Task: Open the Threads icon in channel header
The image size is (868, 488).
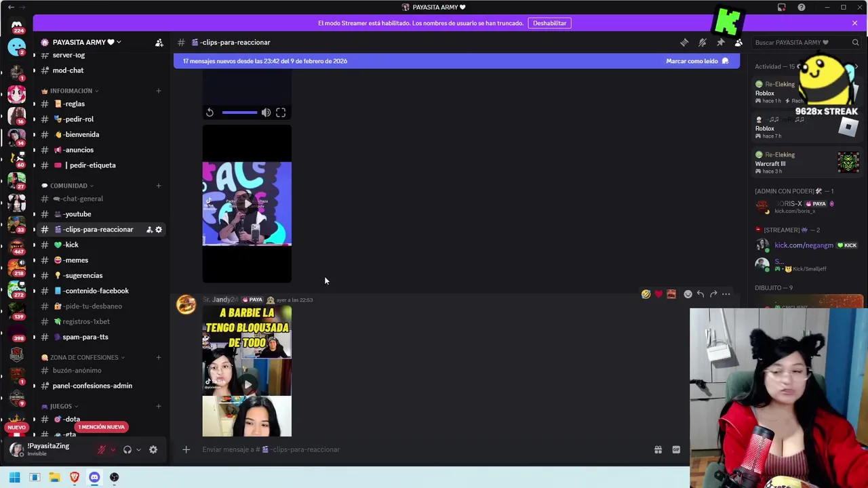Action: click(684, 42)
